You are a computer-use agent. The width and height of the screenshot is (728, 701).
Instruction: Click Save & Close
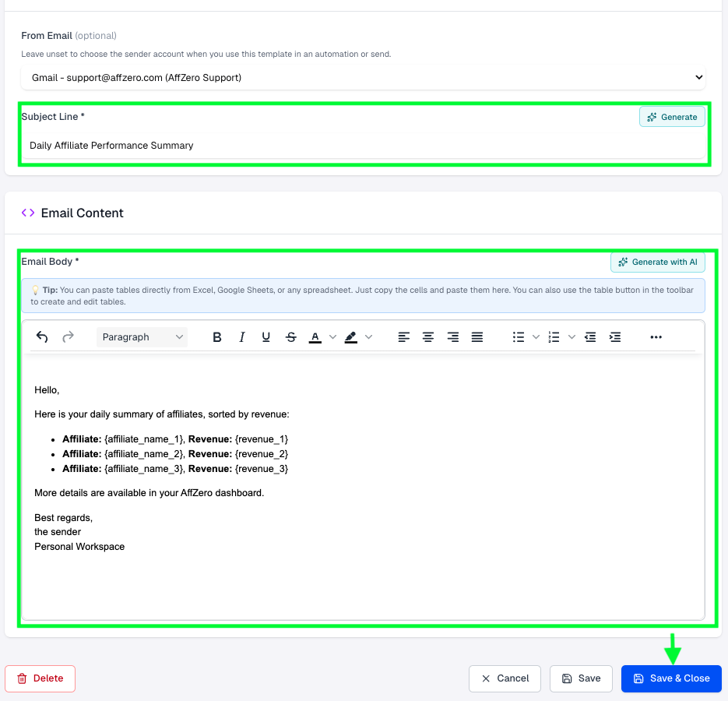click(671, 678)
